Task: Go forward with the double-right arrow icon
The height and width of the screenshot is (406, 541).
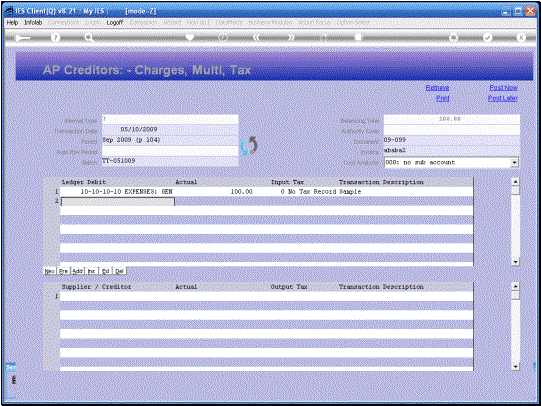Action: tap(291, 37)
